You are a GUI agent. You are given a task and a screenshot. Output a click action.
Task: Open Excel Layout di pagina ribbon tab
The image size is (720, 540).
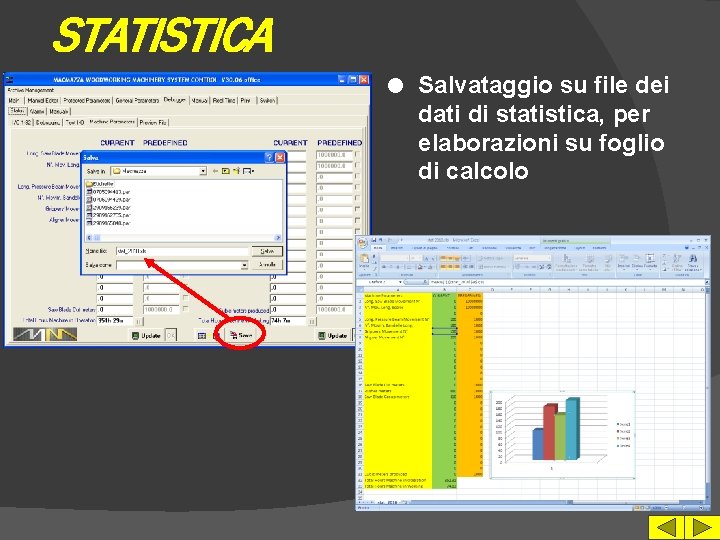tap(425, 248)
